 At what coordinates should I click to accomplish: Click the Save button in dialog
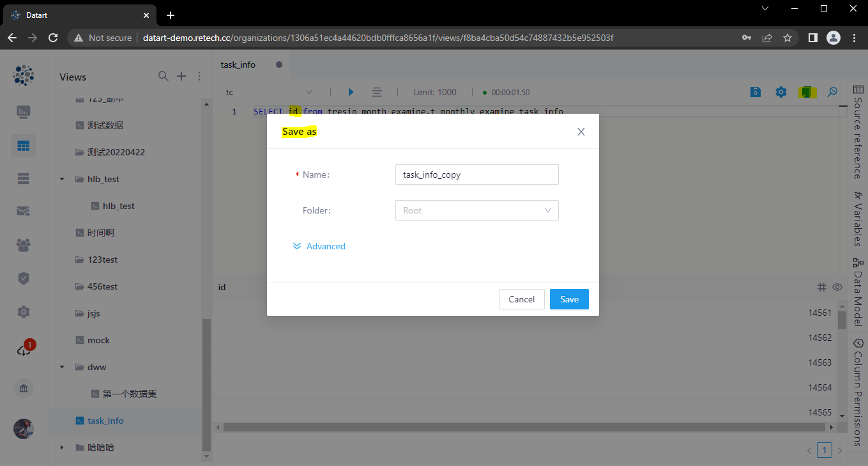569,299
